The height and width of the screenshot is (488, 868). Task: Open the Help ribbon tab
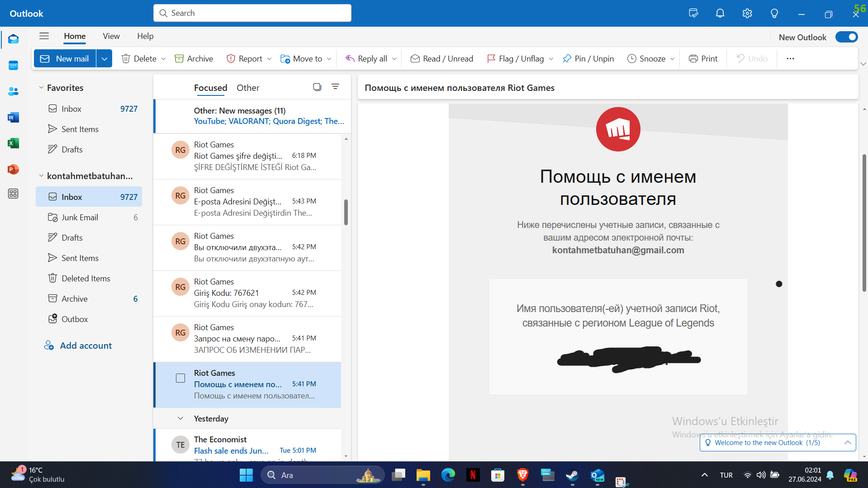coord(145,36)
